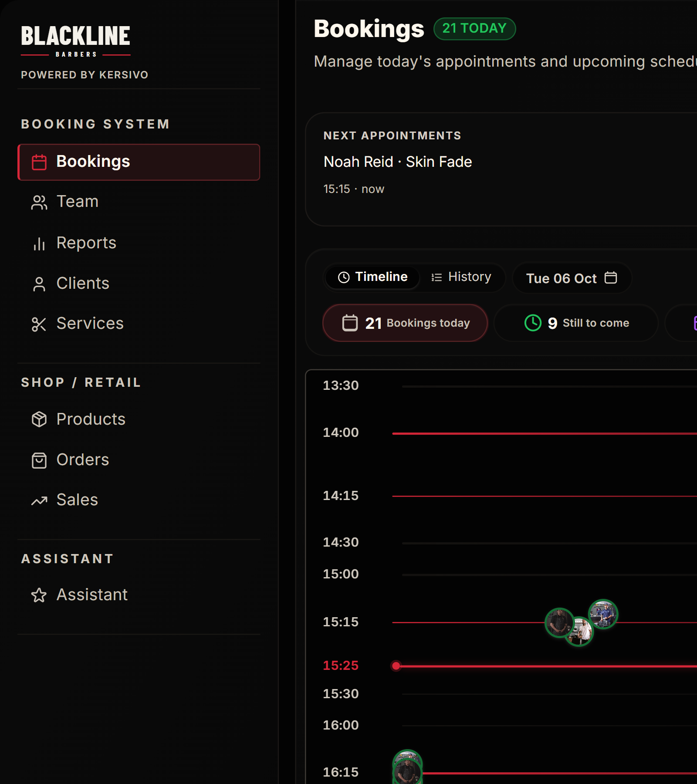Click the Reports bar chart icon
This screenshot has width=697, height=784.
(39, 244)
